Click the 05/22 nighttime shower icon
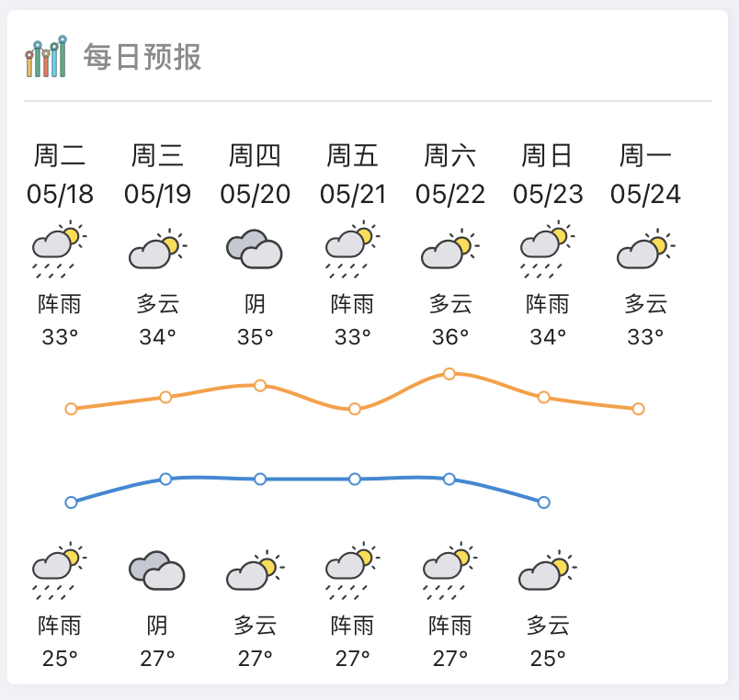This screenshot has height=700, width=739. (449, 570)
